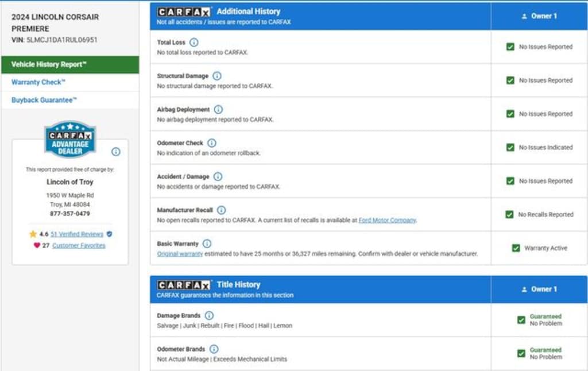Click the No Recalls Reported checkmark

509,215
